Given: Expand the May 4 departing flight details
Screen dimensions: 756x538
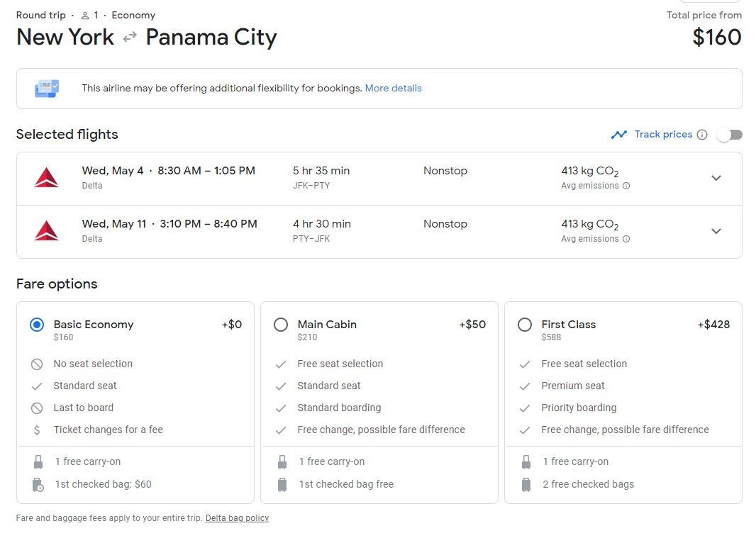Looking at the screenshot, I should point(716,178).
